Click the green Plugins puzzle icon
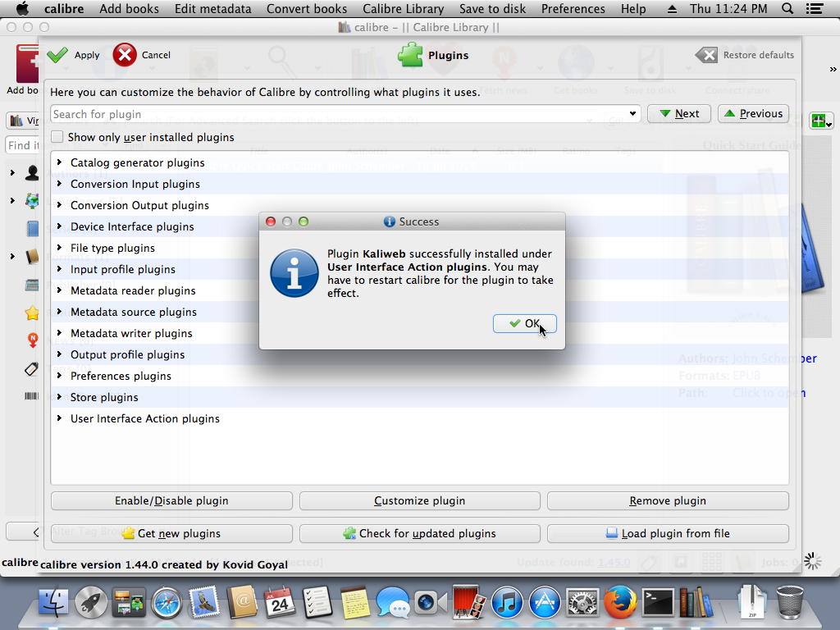This screenshot has width=840, height=630. pyautogui.click(x=411, y=55)
